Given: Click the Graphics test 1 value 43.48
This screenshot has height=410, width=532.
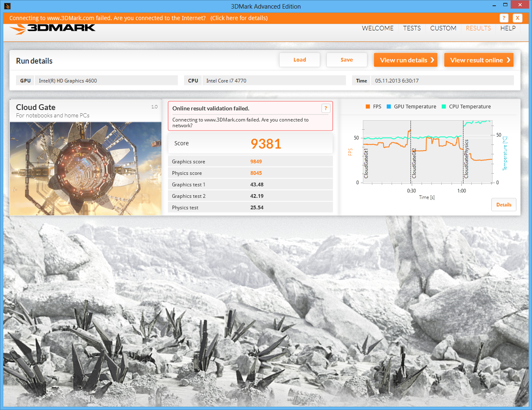Looking at the screenshot, I should pos(257,185).
